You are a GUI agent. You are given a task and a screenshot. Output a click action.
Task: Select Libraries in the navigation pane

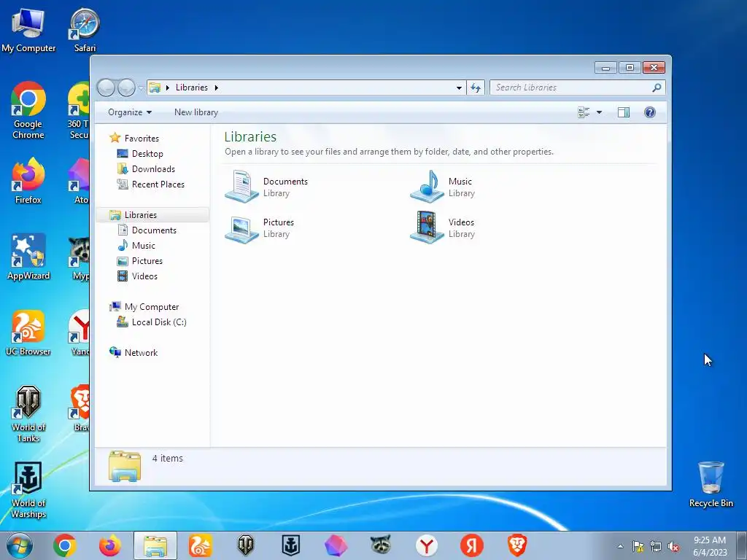[x=152, y=215]
